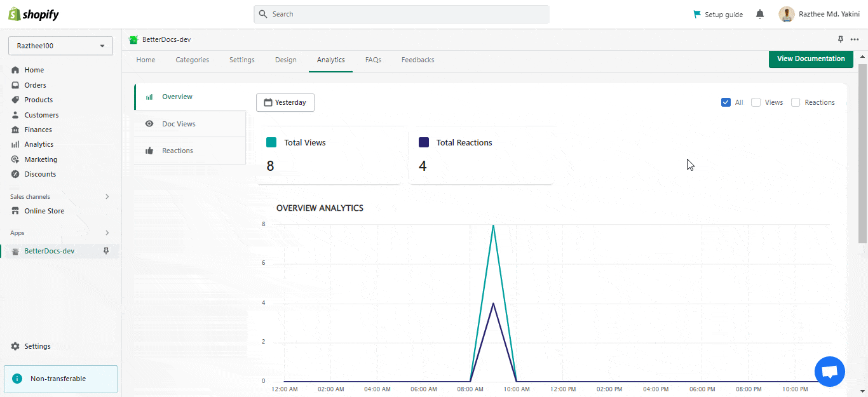Click the pin icon in app header
The image size is (868, 397).
pos(841,39)
